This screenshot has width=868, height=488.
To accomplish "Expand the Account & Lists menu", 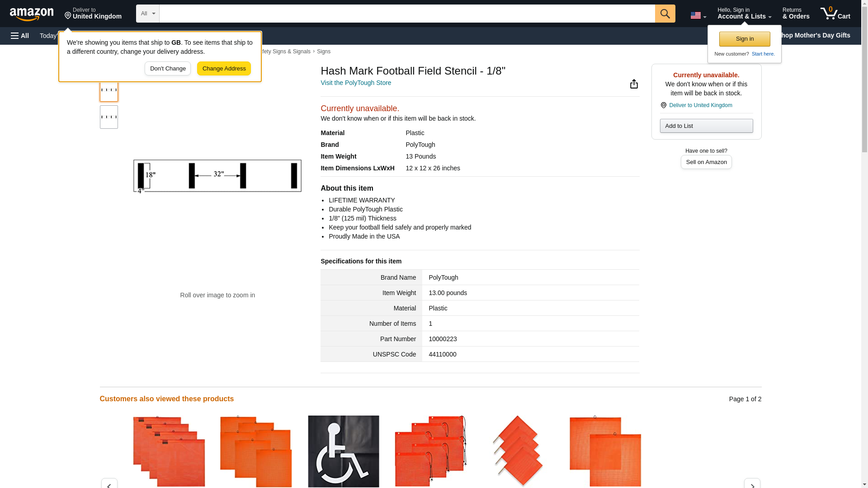I will click(x=744, y=14).
